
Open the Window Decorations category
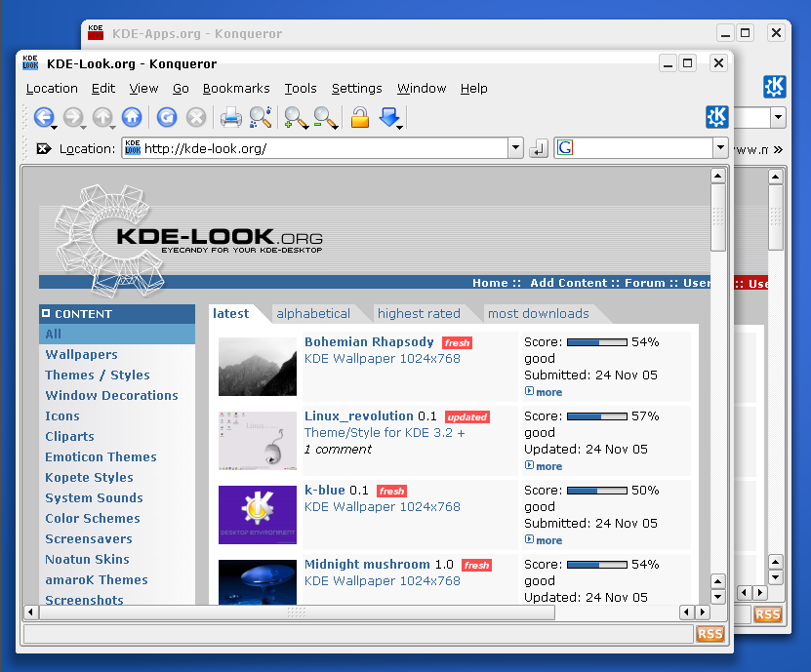coord(111,395)
